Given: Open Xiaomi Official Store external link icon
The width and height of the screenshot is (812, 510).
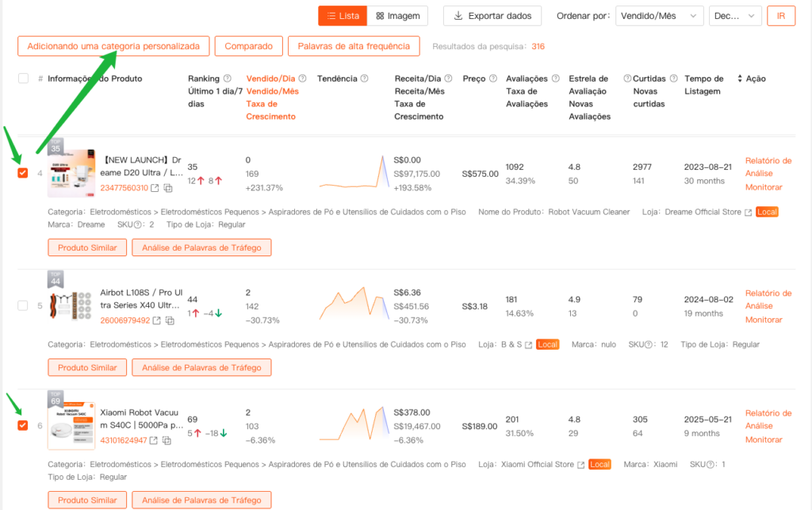Looking at the screenshot, I should pyautogui.click(x=581, y=465).
